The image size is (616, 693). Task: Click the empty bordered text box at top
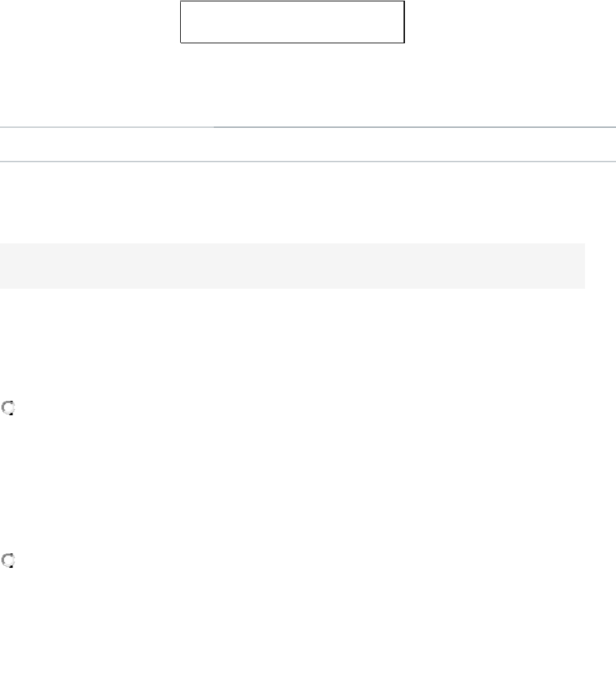(x=292, y=23)
